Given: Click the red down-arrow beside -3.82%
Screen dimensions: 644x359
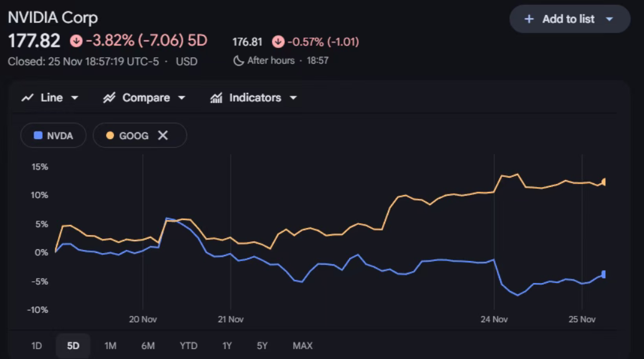Looking at the screenshot, I should (x=75, y=41).
